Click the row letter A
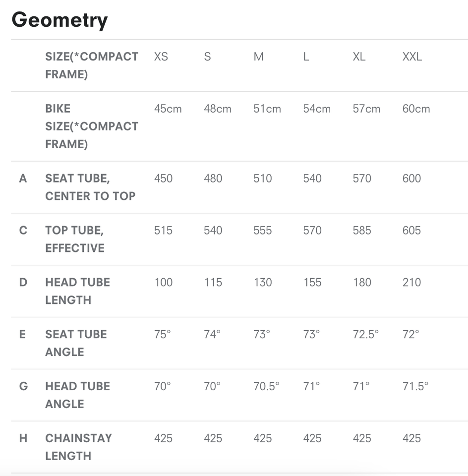The image size is (468, 476). (23, 178)
